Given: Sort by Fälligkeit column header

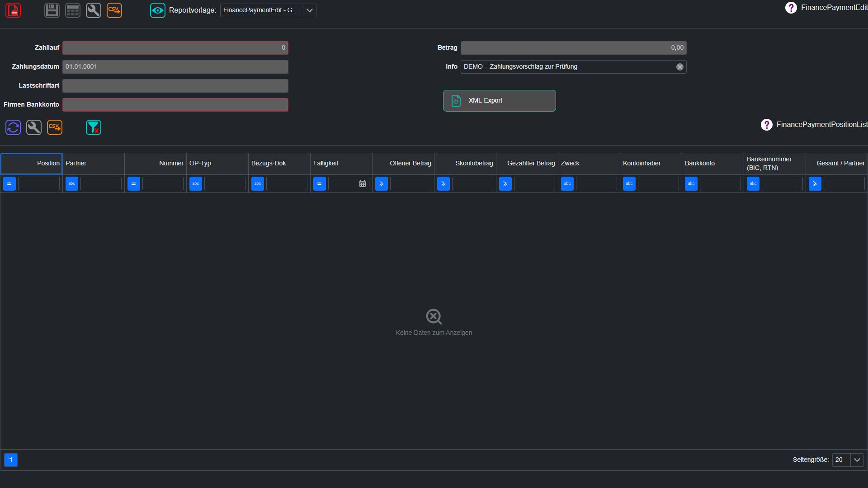Looking at the screenshot, I should point(341,164).
